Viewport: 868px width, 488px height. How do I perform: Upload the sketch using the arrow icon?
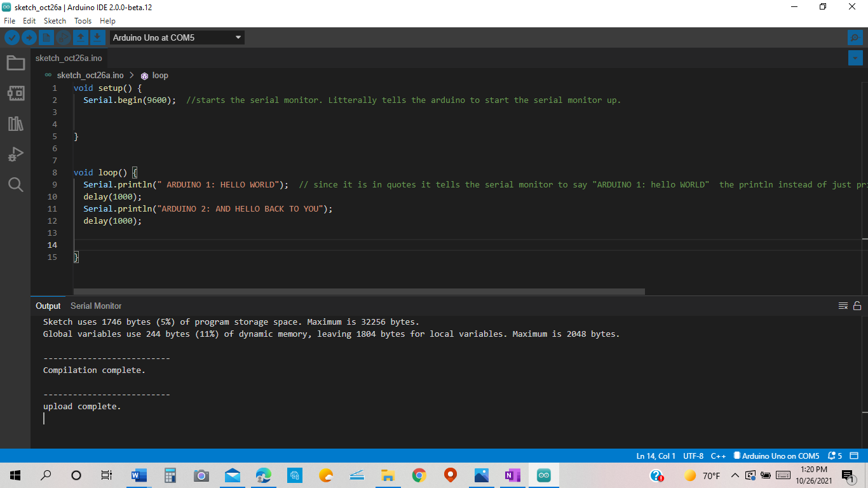click(29, 37)
